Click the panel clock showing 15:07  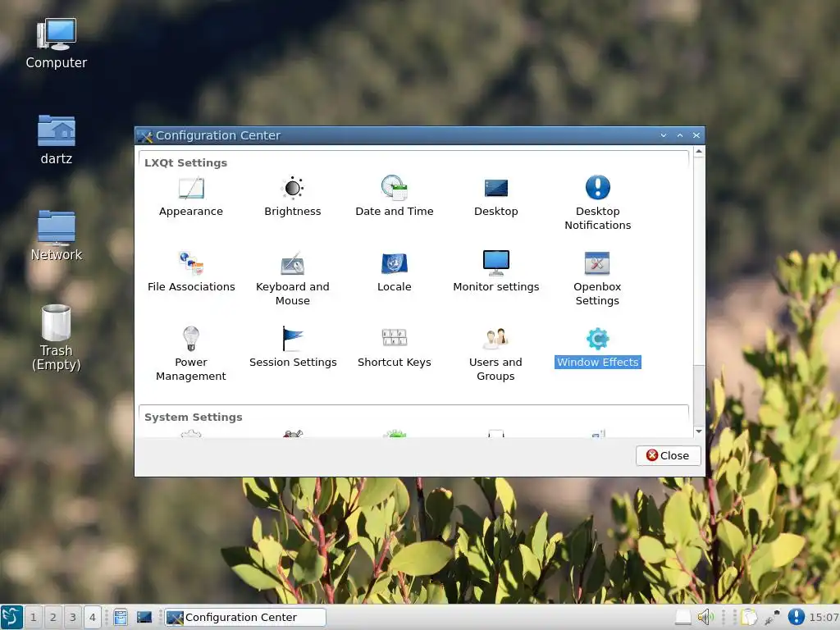824,617
